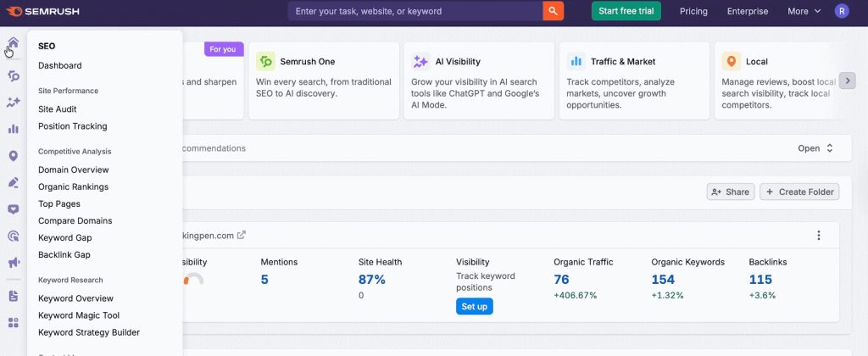The width and height of the screenshot is (868, 356).
Task: Open the AI Visibility sparkle sidebar icon
Action: point(13,102)
